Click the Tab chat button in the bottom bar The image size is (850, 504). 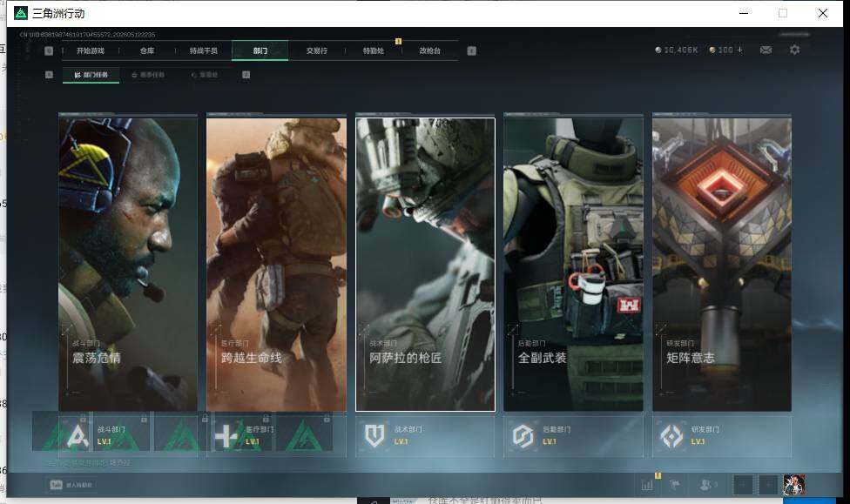tap(71, 485)
